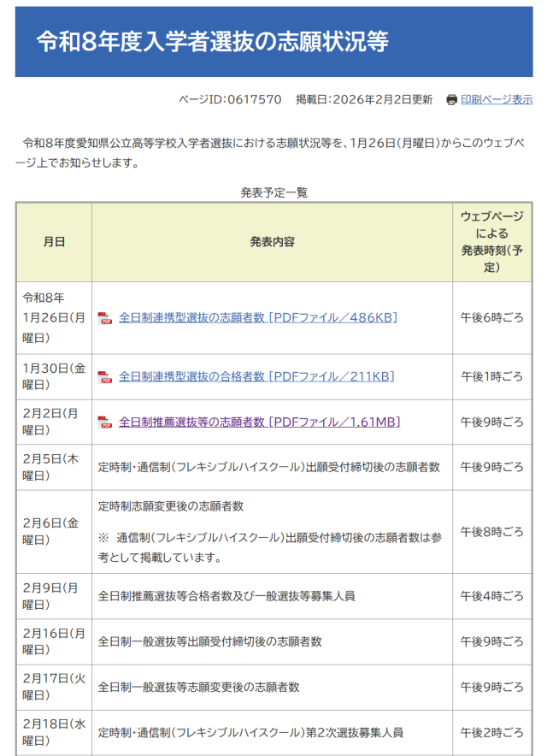Open 全日制連携型選抜の合格者数 PDF link (211KB)

(256, 376)
